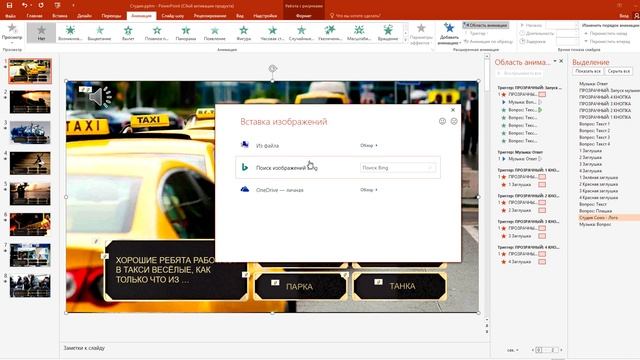Select the 'Нет' (no animation) effect

[x=41, y=33]
